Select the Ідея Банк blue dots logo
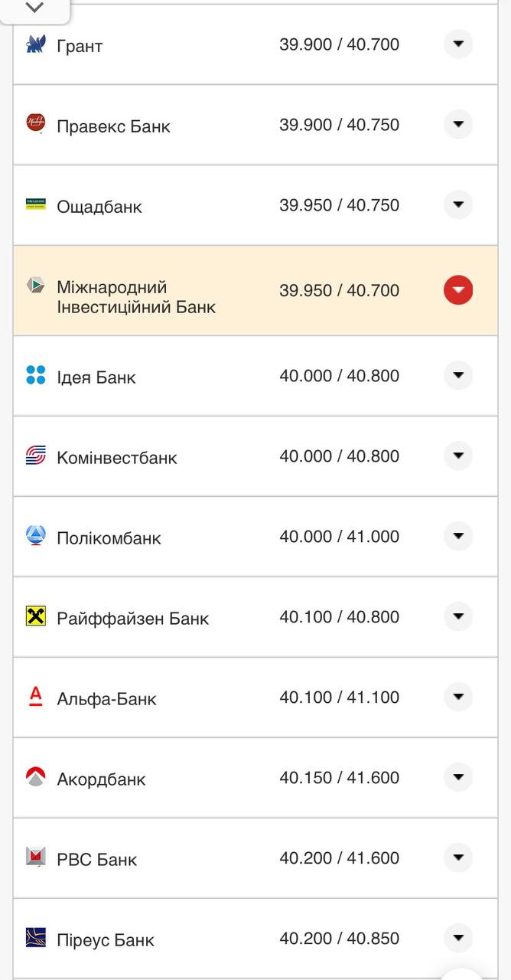 pos(35,376)
